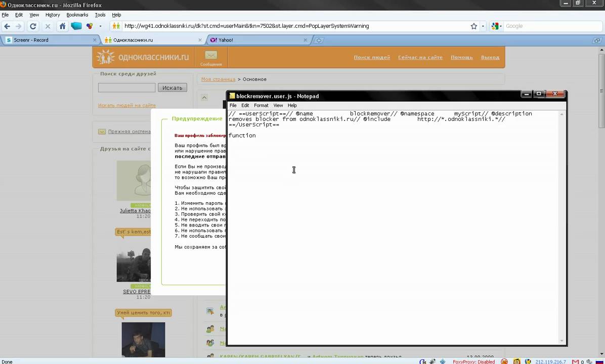Open Firefox View menu
The width and height of the screenshot is (605, 364).
click(34, 15)
